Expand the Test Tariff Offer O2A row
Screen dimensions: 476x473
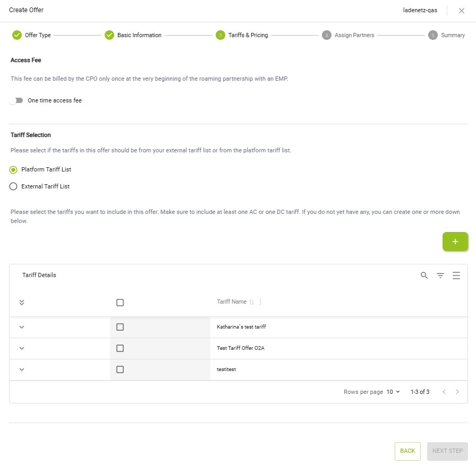pos(22,348)
